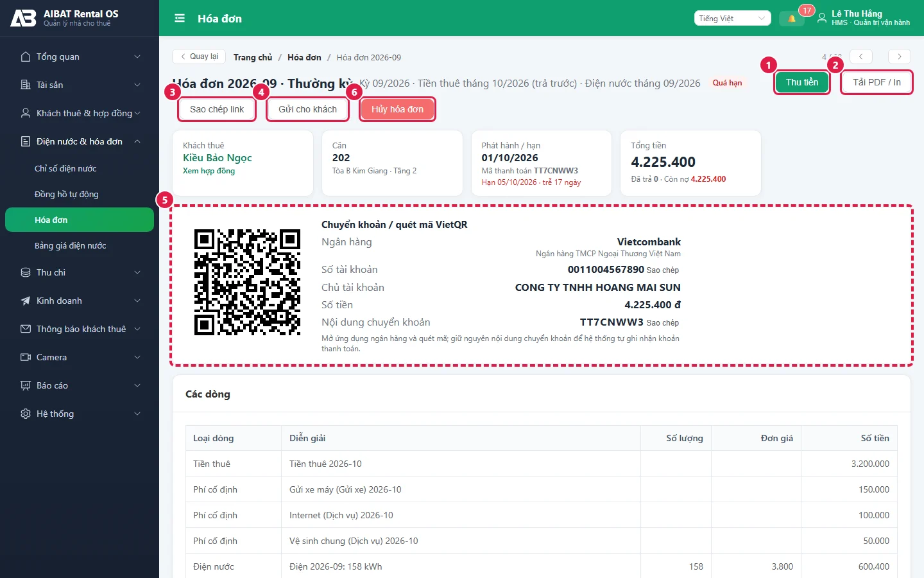The image size is (924, 578).
Task: Expand the Hệ thống chevron
Action: tap(137, 414)
